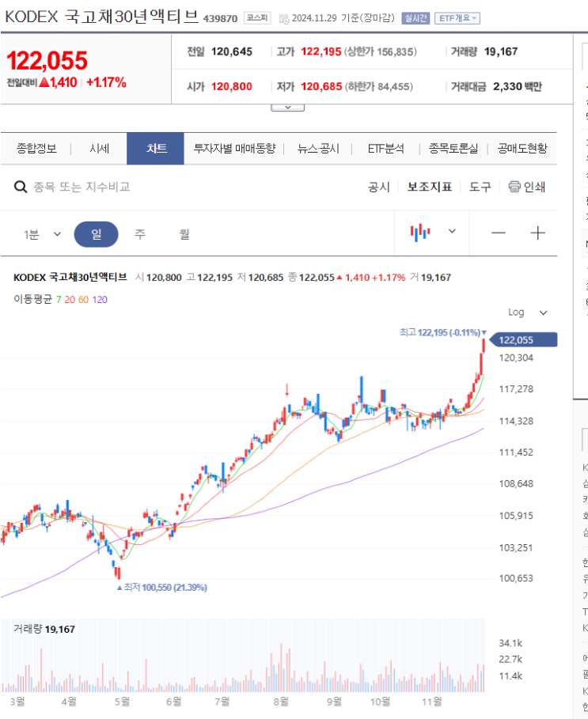Click the 최저 100,550 low marker
The image size is (588, 719).
point(162,588)
